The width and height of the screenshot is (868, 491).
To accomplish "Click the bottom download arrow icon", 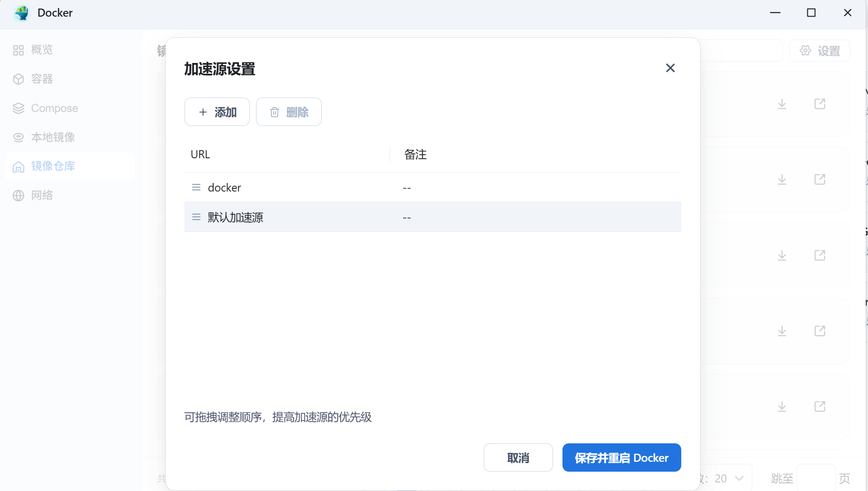I will pyautogui.click(x=782, y=407).
